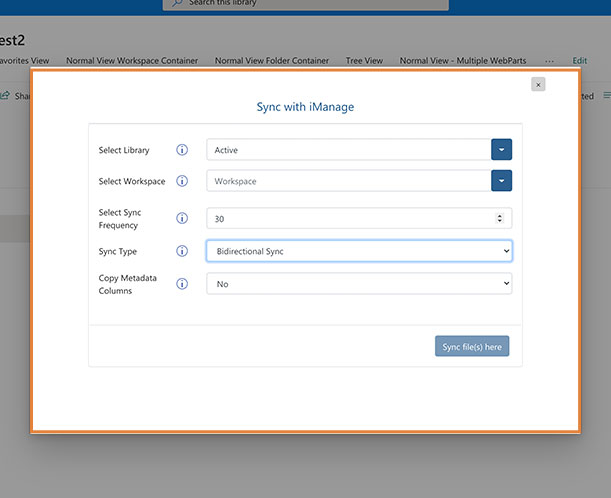The width and height of the screenshot is (611, 498).
Task: Switch to the Tree View tab
Action: (x=364, y=61)
